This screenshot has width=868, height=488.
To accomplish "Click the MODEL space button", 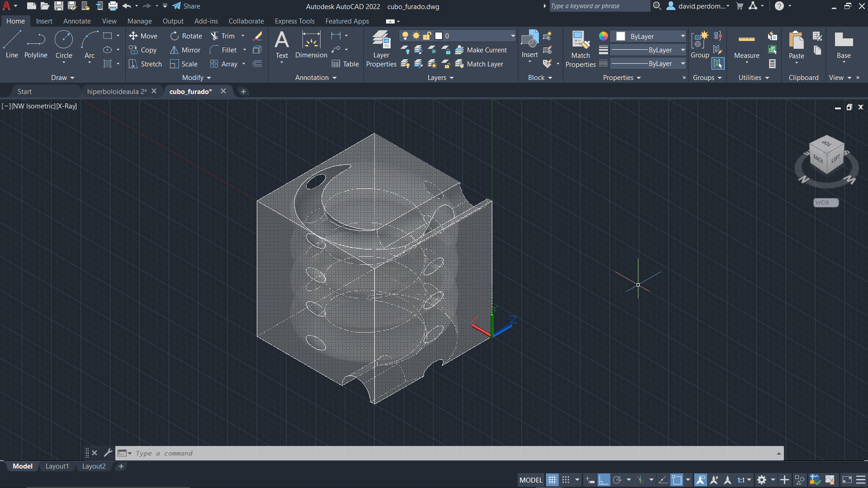I will (531, 480).
